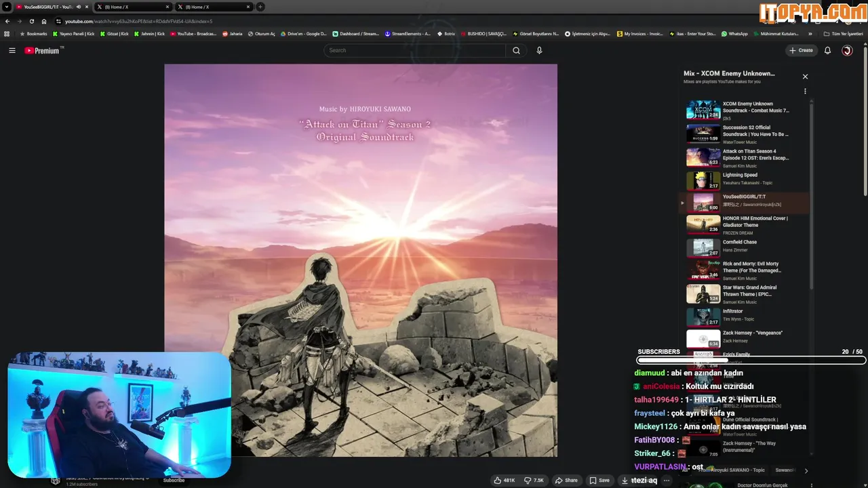868x488 pixels.
Task: Go to the YouTube Premium home logo
Action: 43,50
